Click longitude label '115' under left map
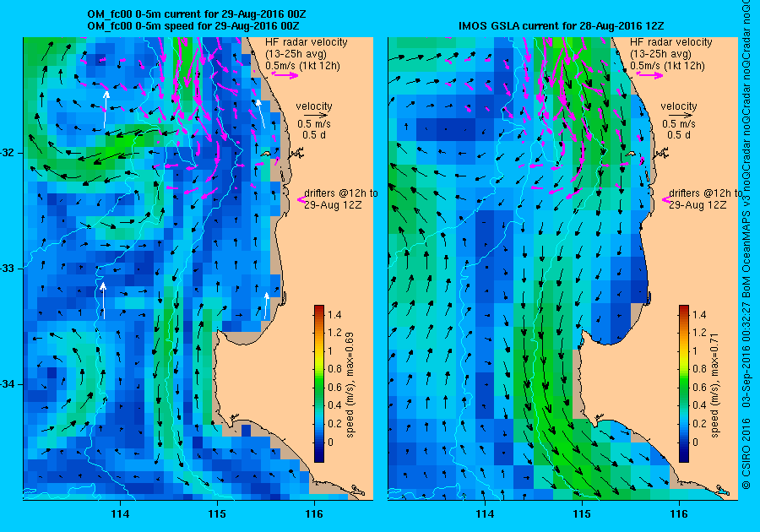Viewport: 760px width, 532px height. [217, 514]
